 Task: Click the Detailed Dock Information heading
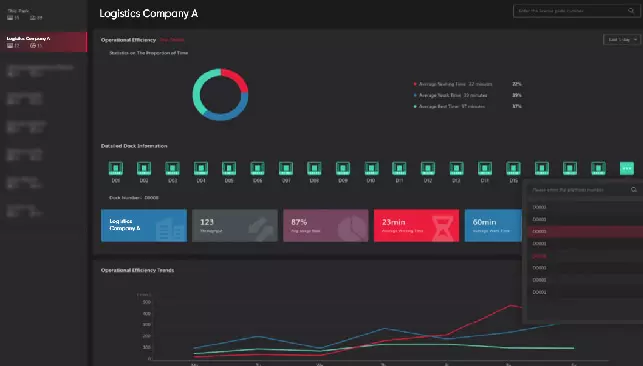pos(134,146)
